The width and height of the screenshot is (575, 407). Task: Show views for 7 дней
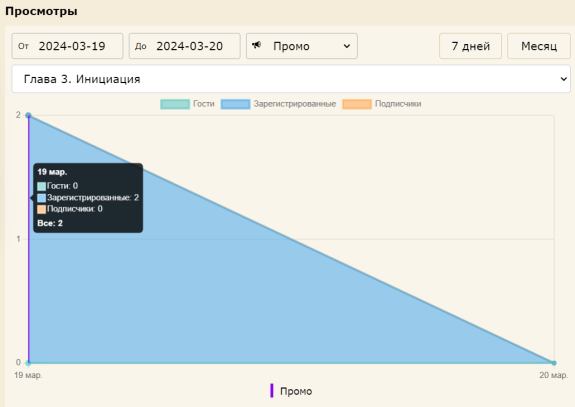pos(470,46)
